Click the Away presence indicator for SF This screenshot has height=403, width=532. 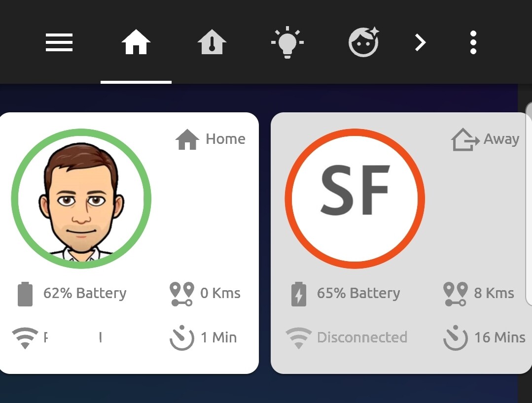485,139
